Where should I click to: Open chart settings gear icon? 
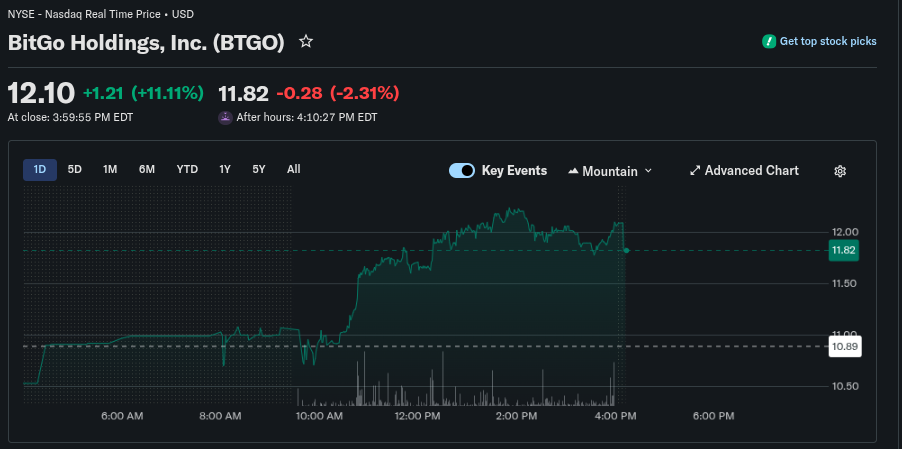840,171
